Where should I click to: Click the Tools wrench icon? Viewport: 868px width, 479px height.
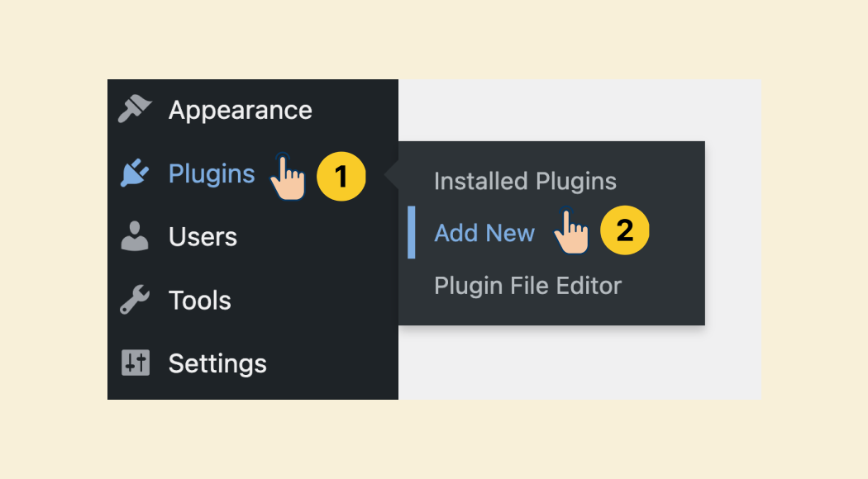tap(135, 300)
